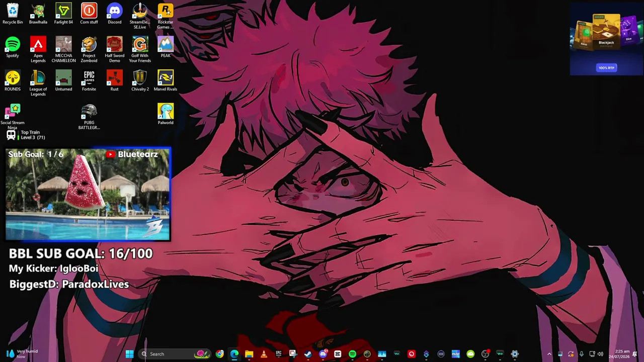Image resolution: width=644 pixels, height=362 pixels.
Task: Launch Brawlhalla from the desktop
Action: pyautogui.click(x=38, y=14)
